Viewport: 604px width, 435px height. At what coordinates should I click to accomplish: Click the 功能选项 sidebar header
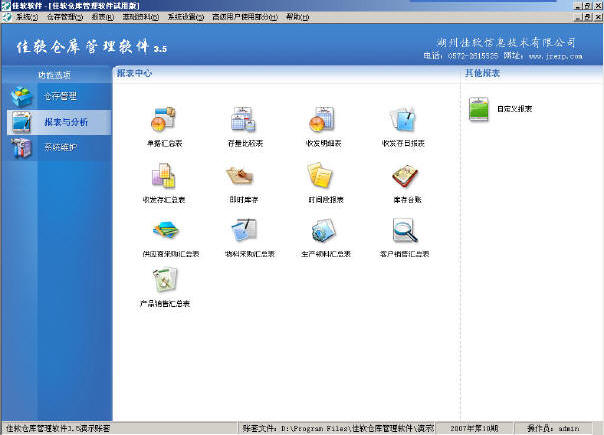(54, 75)
